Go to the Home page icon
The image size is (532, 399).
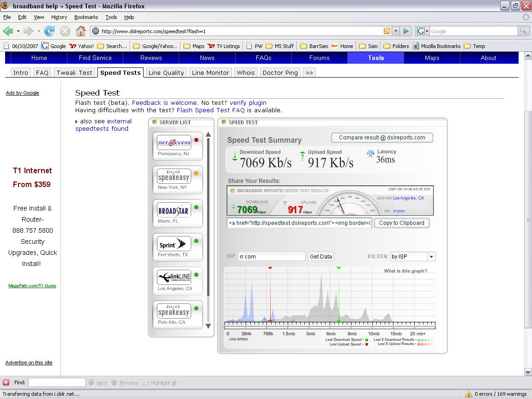point(81,31)
